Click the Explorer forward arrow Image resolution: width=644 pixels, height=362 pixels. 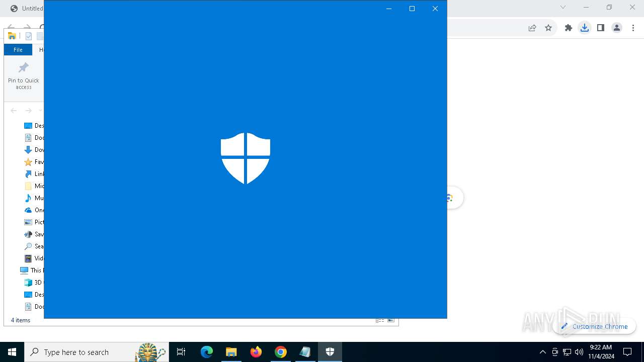coord(28,111)
